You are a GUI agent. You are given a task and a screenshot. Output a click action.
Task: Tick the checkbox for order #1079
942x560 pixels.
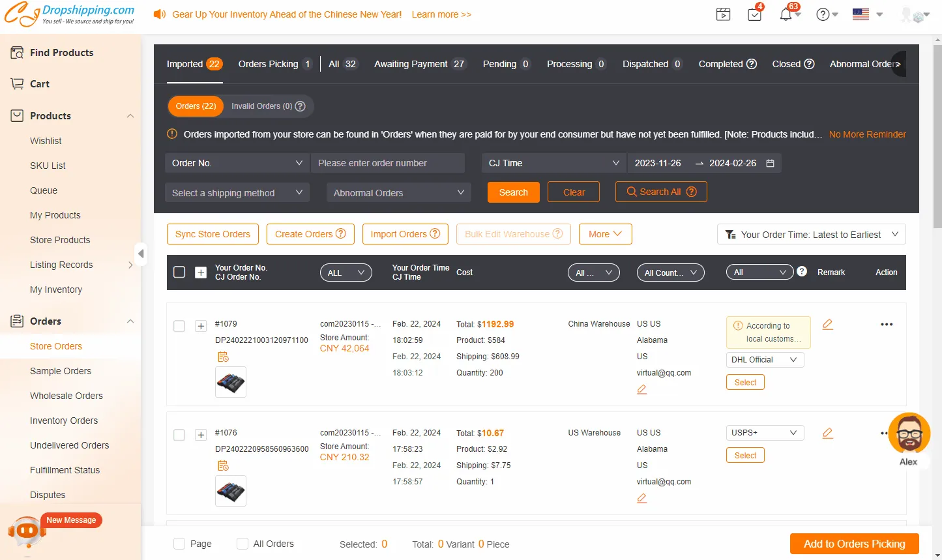179,326
